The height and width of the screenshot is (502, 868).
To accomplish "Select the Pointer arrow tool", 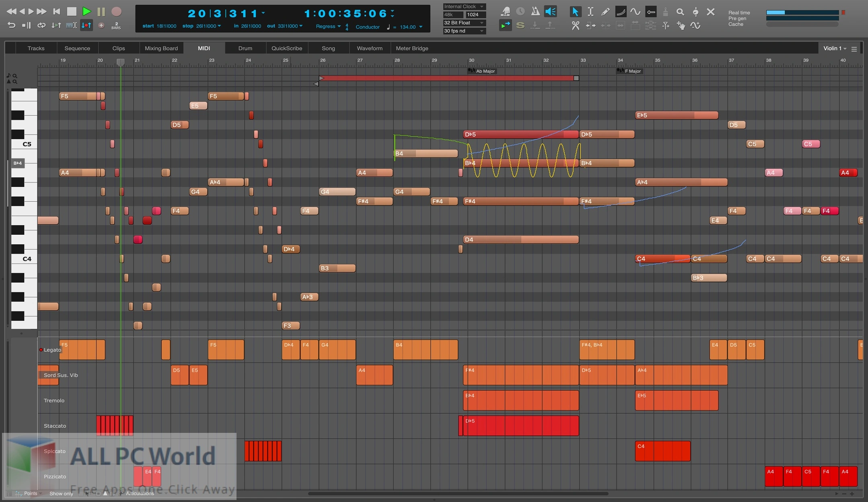I will click(575, 12).
